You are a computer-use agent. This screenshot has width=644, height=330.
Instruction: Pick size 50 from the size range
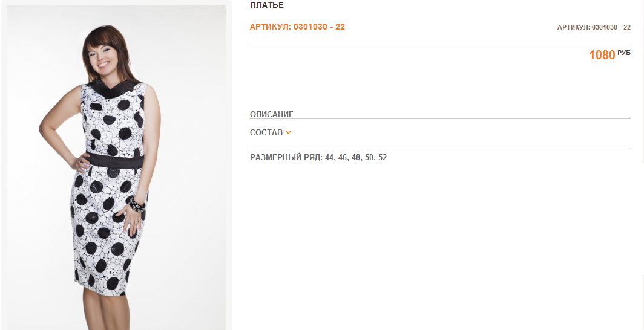[x=369, y=157]
